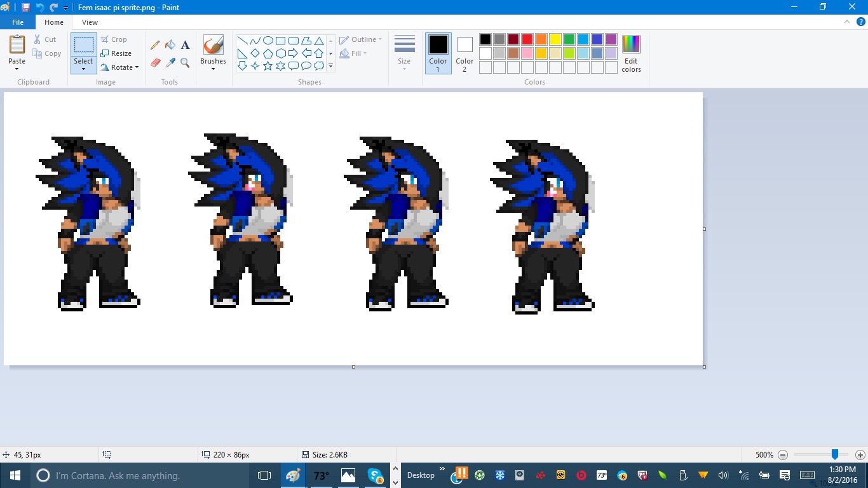Open Paint Help question mark icon
The image size is (868, 488).
coord(860,22)
